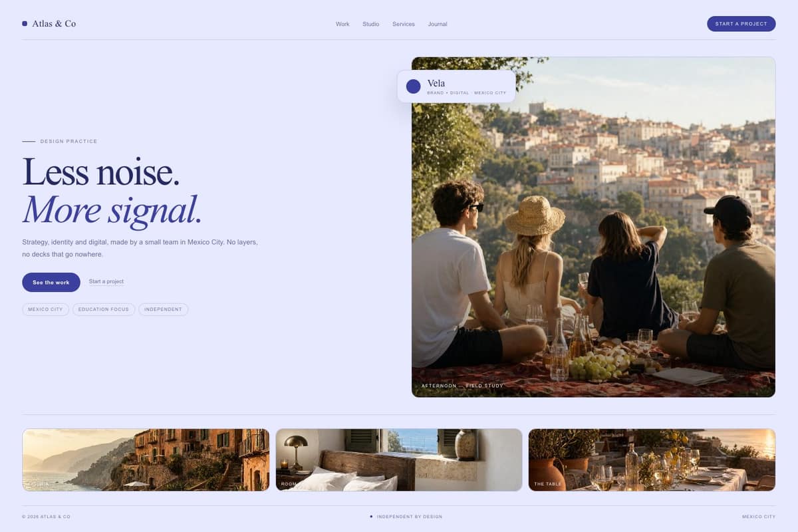This screenshot has width=798, height=532.
Task: Click the See the work button
Action: click(x=51, y=282)
